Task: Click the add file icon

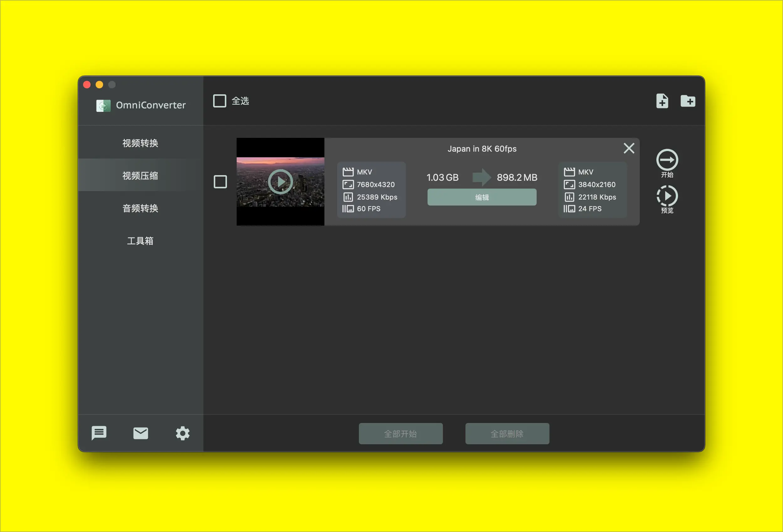Action: [662, 101]
